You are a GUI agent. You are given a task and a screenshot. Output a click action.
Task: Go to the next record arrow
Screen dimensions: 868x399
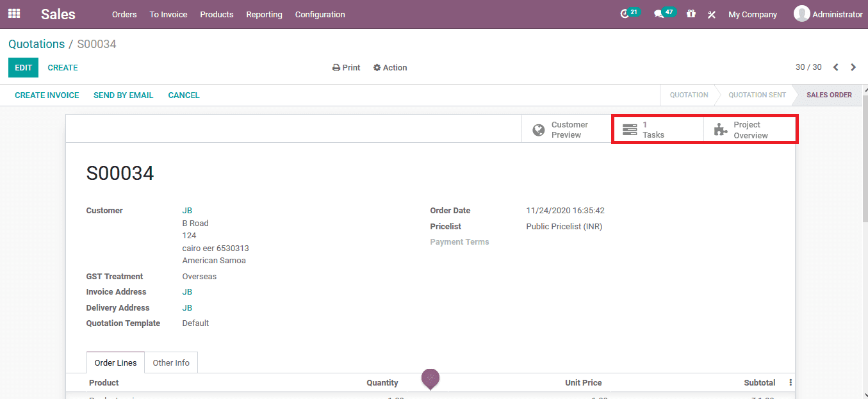[853, 67]
